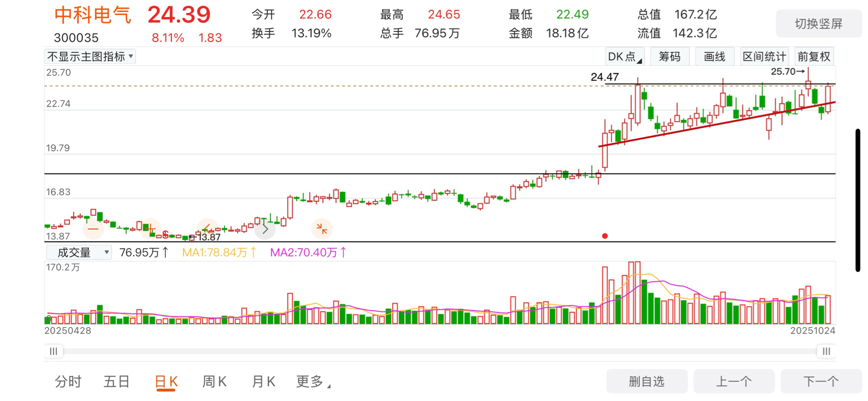
Task: Shift chart left with the orange left arrow
Action: pos(207,229)
